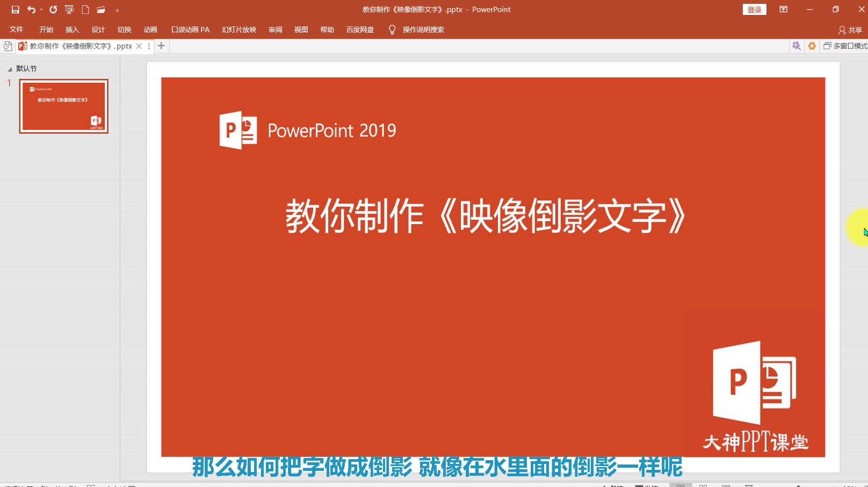Save the presentation from the quick access toolbar
Viewport: 868px width, 487px height.
15,10
